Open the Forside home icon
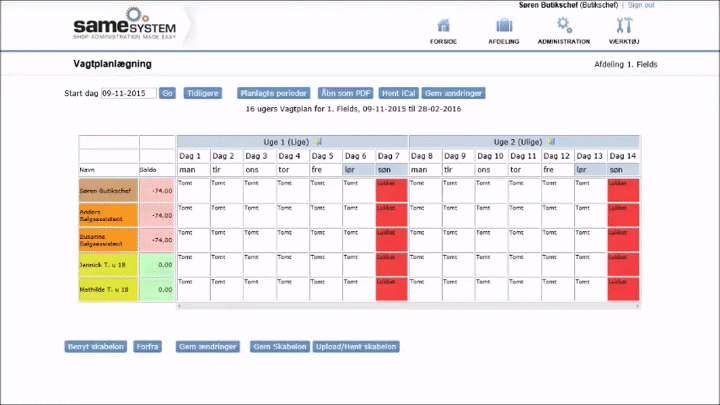The image size is (720, 405). point(443,26)
